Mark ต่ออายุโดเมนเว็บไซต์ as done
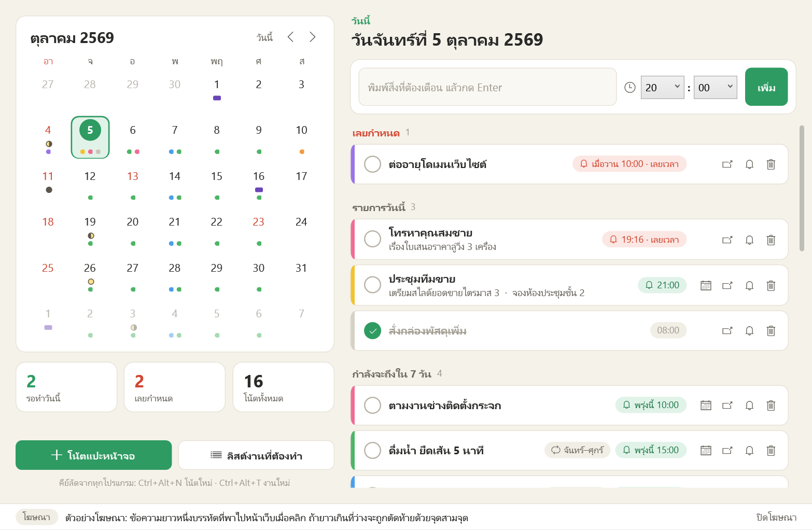Viewport: 812px width, 530px height. click(372, 164)
